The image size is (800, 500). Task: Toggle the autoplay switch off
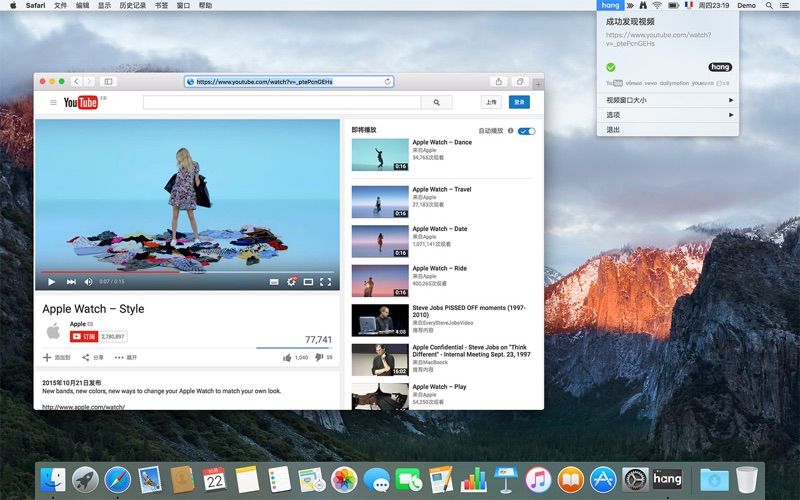[526, 131]
